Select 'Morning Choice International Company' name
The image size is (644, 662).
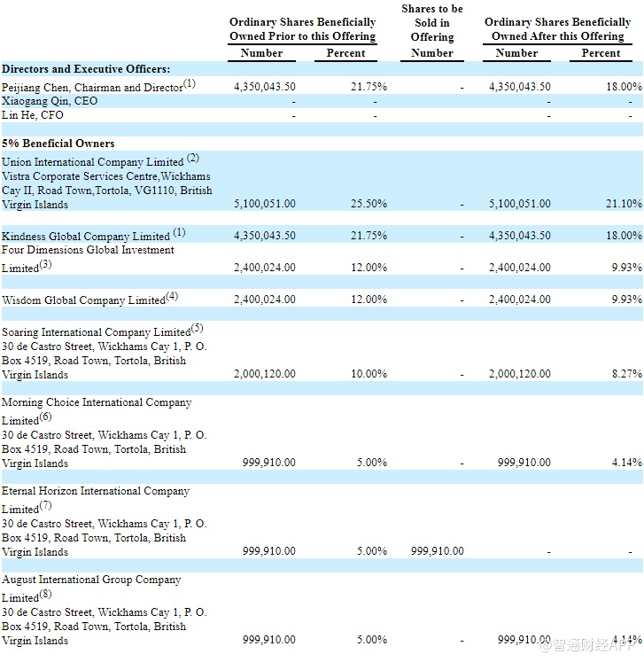[x=97, y=402]
